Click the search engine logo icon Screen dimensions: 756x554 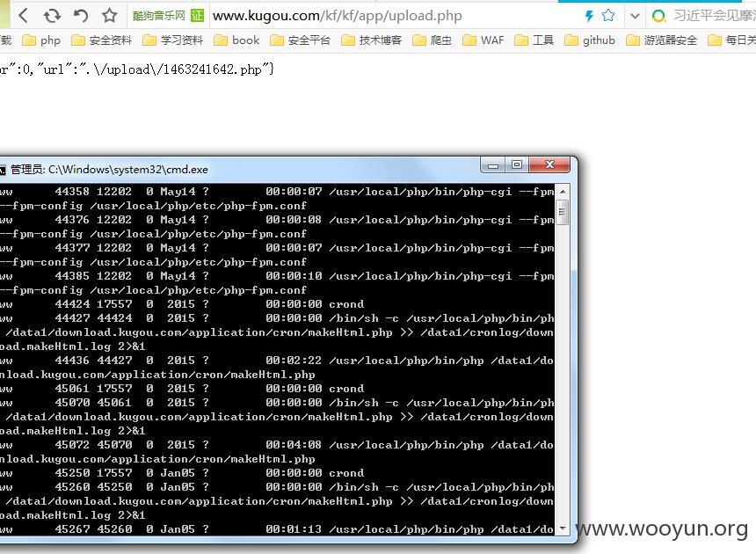(x=658, y=16)
